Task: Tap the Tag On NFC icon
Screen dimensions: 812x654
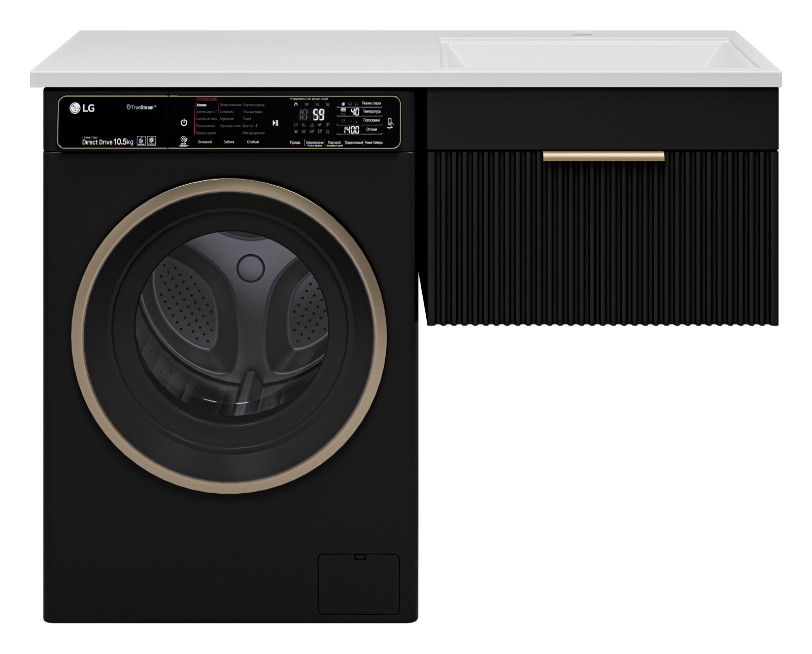Action: click(x=390, y=123)
